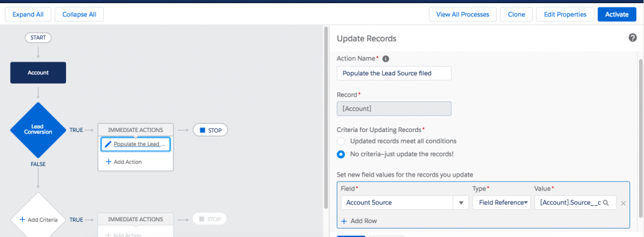Select the START node
This screenshot has height=237, width=644.
38,37
